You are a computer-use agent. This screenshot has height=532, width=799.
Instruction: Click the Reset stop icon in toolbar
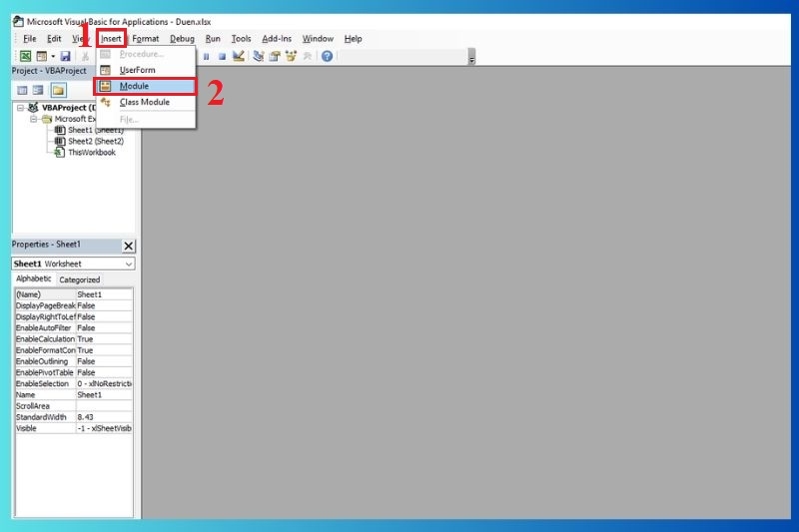point(222,56)
